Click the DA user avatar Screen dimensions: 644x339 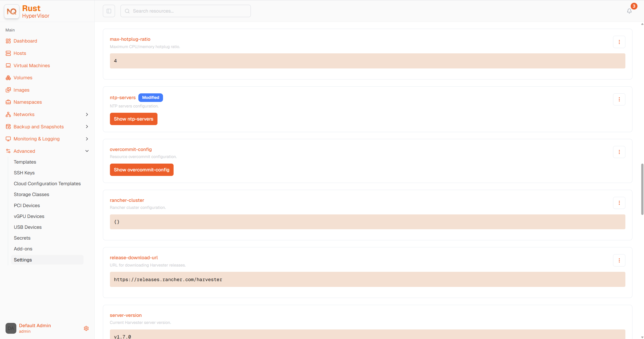11,328
